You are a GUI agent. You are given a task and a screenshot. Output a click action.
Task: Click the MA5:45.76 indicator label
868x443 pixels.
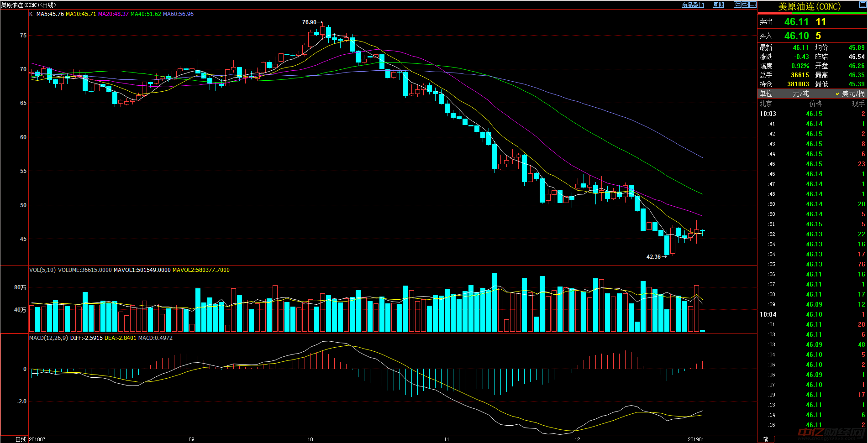50,14
